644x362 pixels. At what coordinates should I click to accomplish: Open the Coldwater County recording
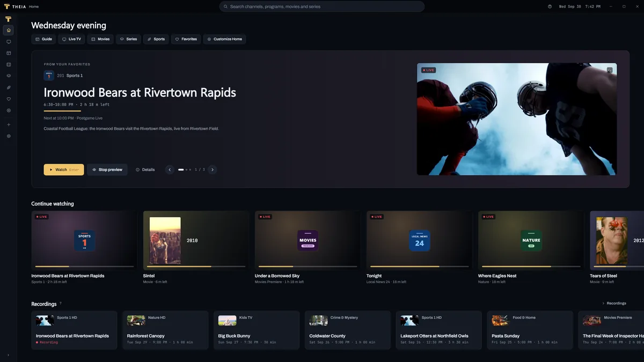348,330
